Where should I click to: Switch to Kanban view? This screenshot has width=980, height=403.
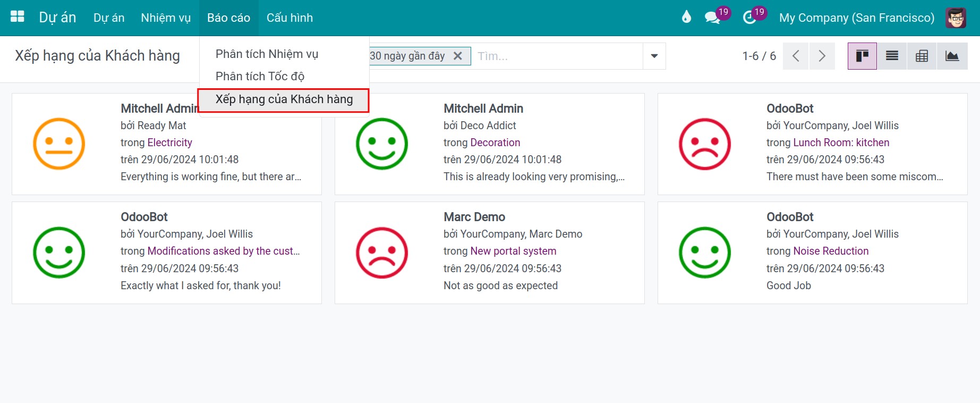[x=862, y=56]
